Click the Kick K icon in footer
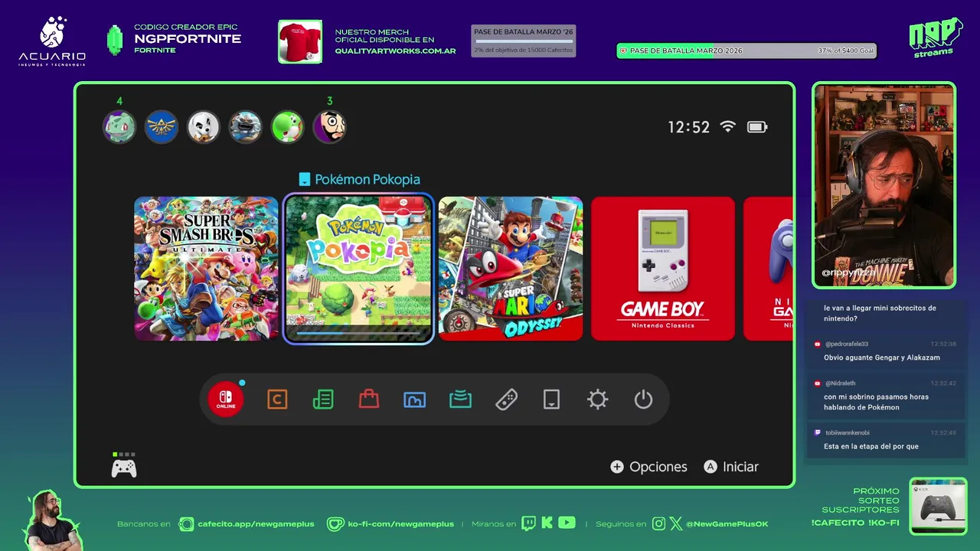 click(547, 523)
